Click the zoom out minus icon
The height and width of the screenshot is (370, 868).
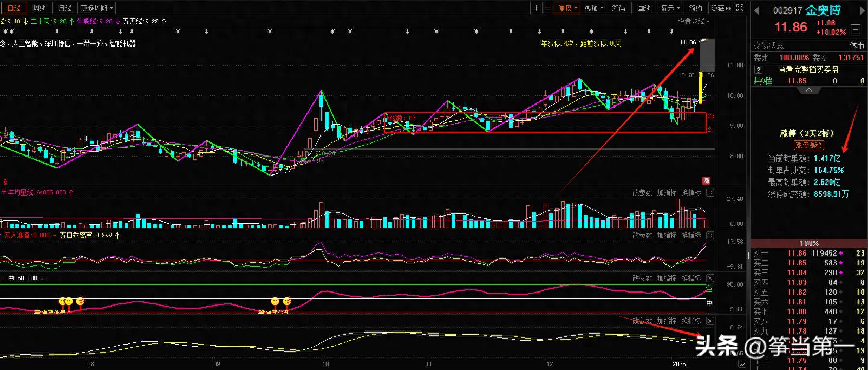548,8
